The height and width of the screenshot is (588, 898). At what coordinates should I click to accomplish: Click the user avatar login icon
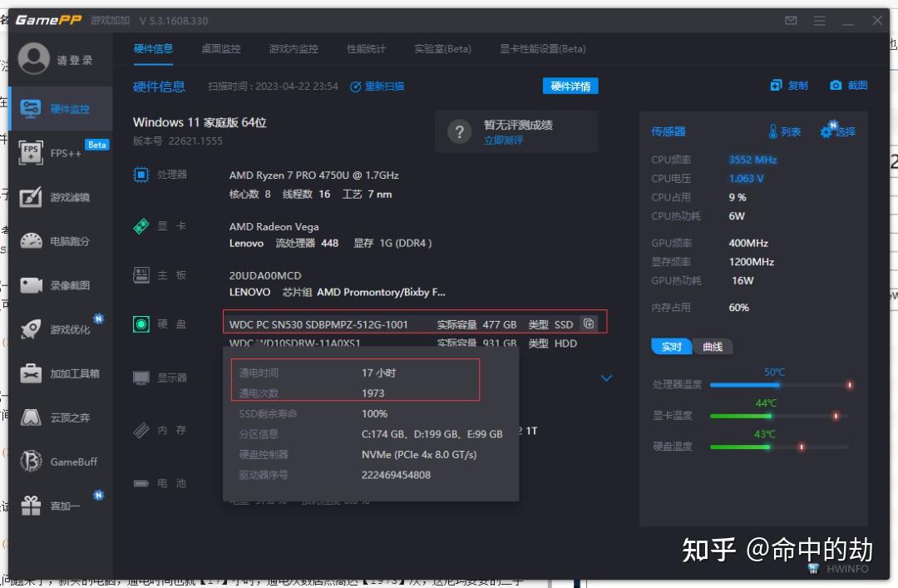click(34, 59)
